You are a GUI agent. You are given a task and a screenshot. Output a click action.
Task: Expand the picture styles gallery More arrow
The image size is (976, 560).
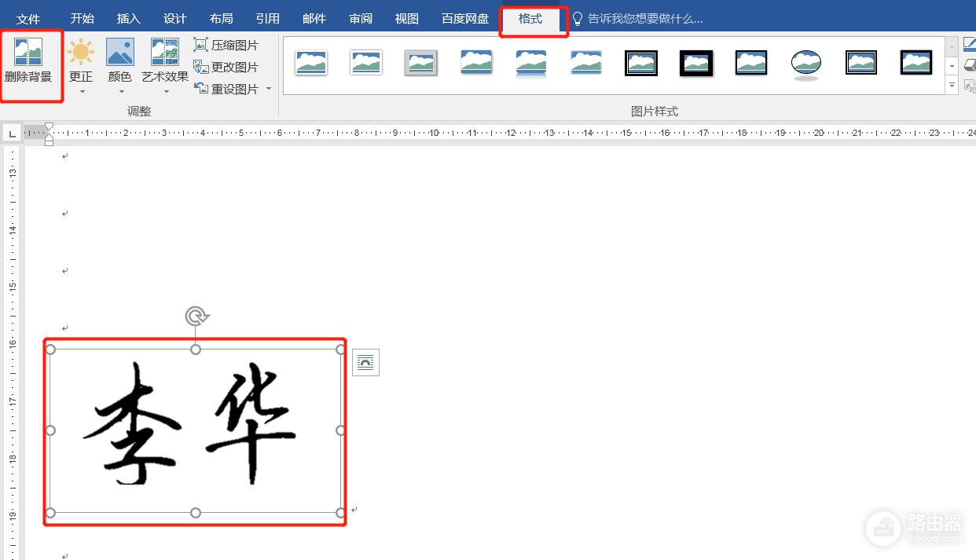[x=952, y=85]
